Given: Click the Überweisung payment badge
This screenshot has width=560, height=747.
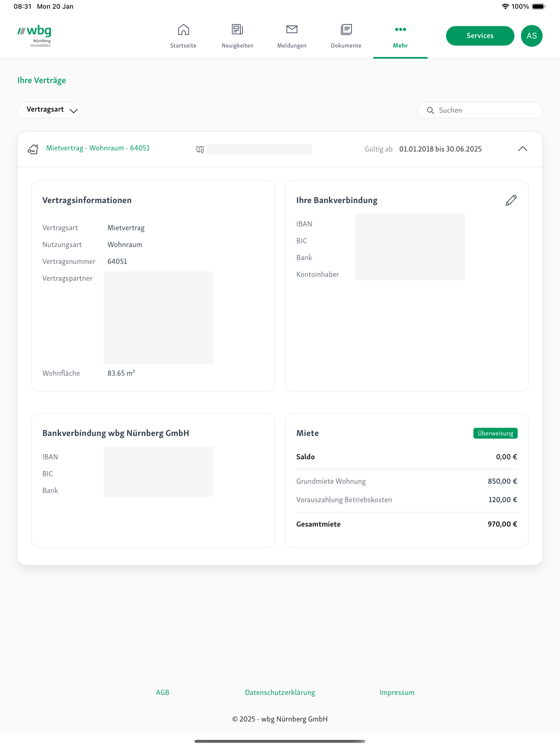Looking at the screenshot, I should click(495, 433).
